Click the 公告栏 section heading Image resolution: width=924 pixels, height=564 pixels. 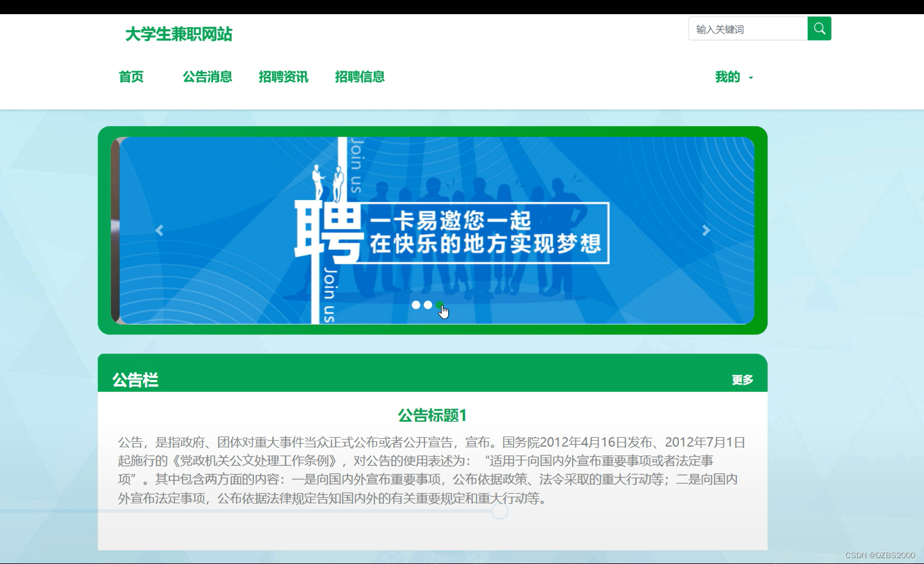(135, 380)
